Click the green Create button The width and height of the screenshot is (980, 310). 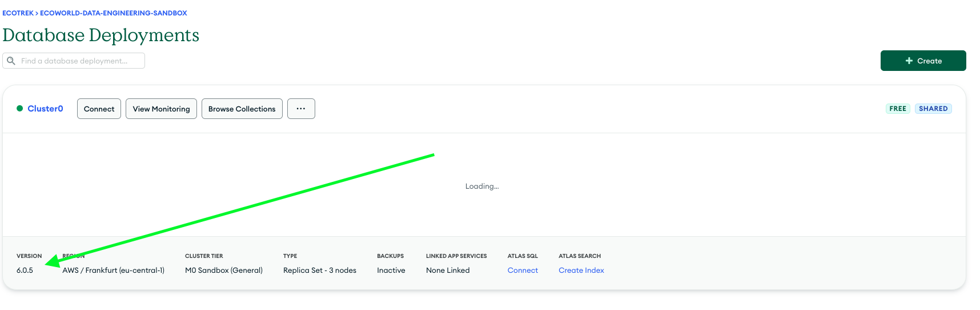pos(923,61)
